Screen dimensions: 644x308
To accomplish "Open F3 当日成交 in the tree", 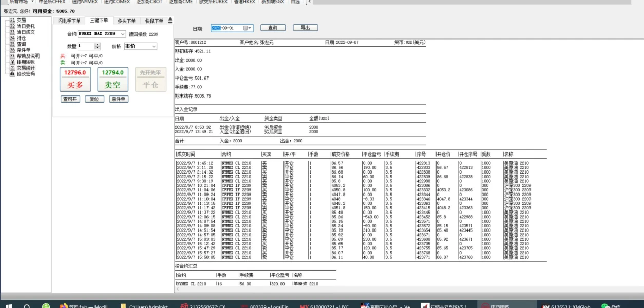I will 25,32.
